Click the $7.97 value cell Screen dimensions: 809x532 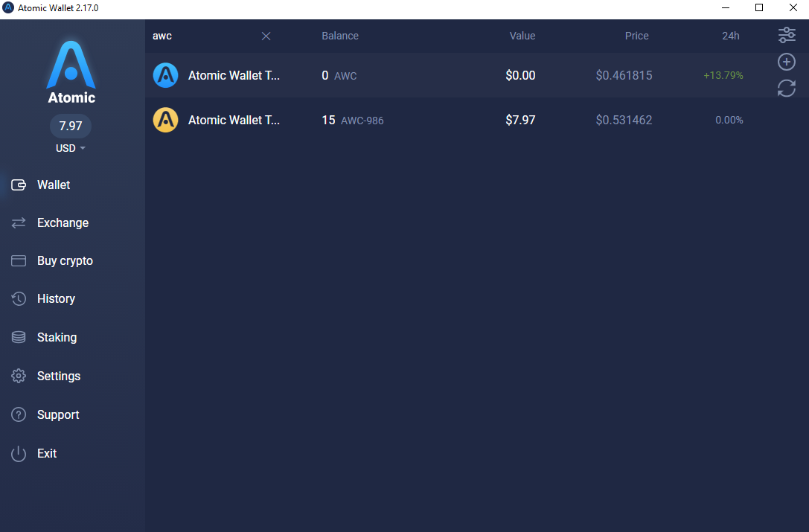point(520,120)
